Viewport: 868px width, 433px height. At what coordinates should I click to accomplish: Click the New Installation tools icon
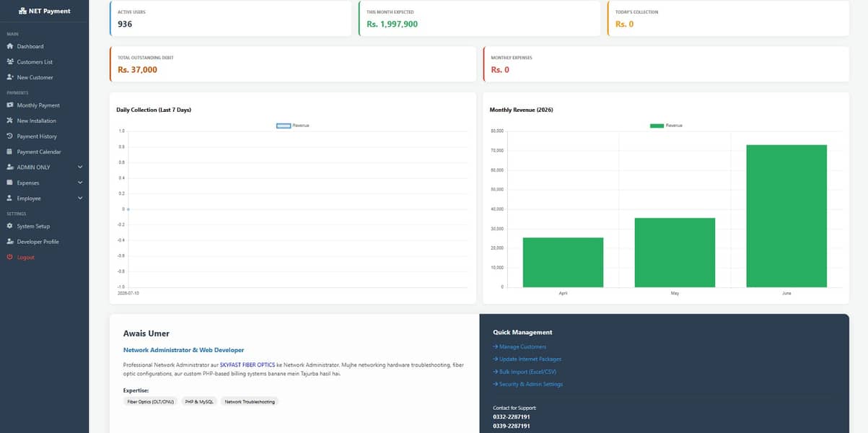(x=10, y=121)
